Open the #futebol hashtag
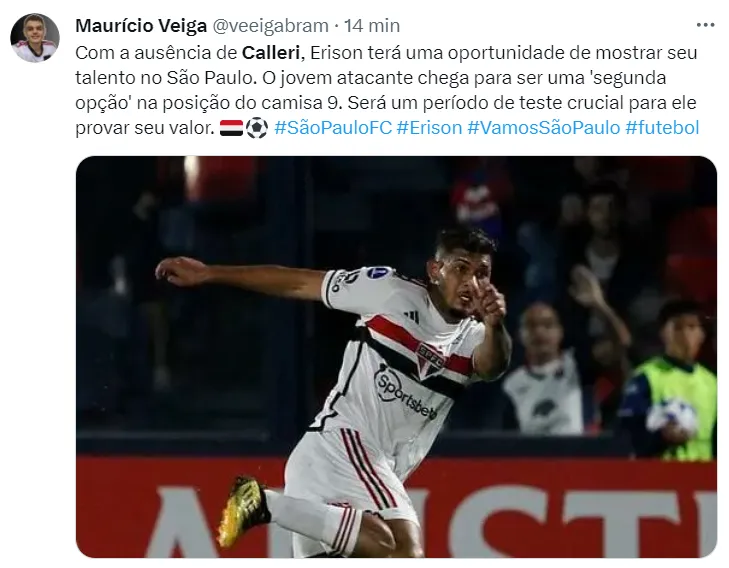The height and width of the screenshot is (568, 729). tap(662, 127)
